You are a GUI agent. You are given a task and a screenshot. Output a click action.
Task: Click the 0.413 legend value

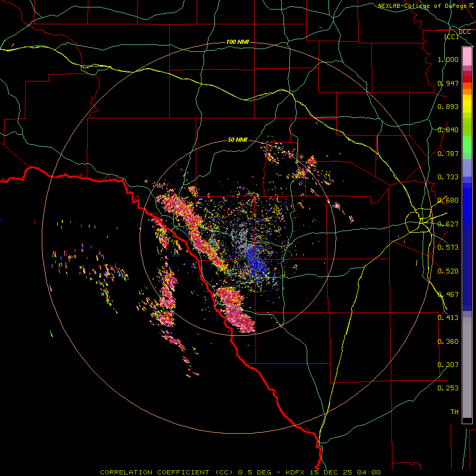(448, 318)
